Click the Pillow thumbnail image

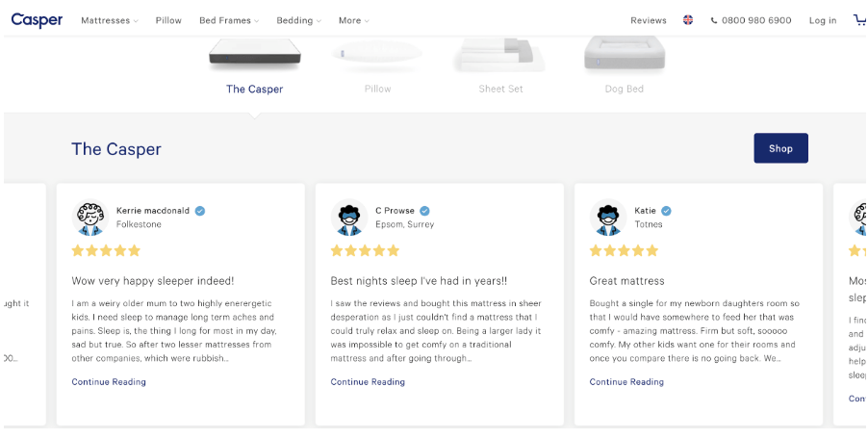(x=377, y=56)
